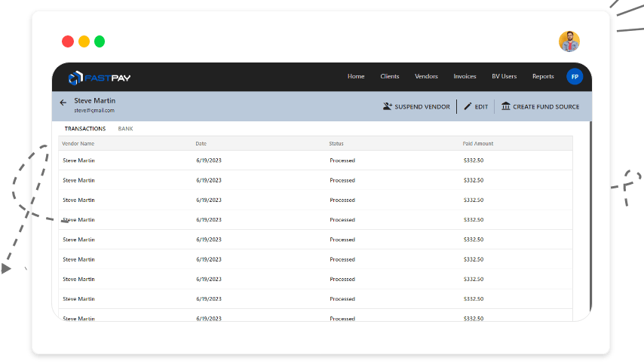Open the FP user avatar menu

575,77
